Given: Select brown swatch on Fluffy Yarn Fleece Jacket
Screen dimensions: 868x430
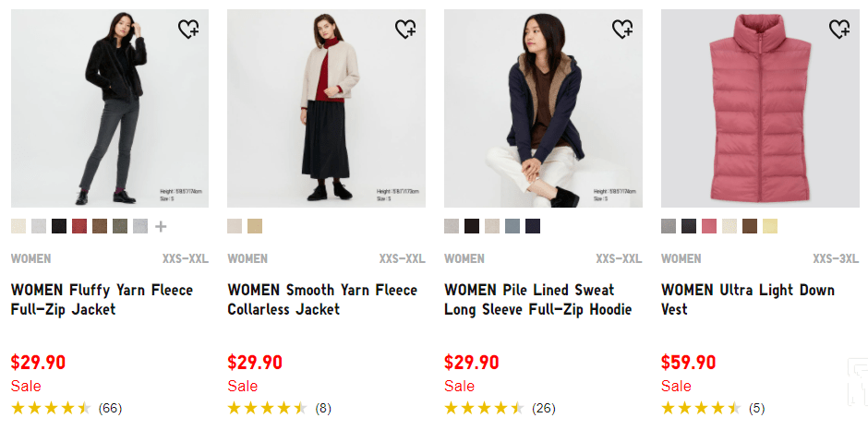Looking at the screenshot, I should 100,226.
